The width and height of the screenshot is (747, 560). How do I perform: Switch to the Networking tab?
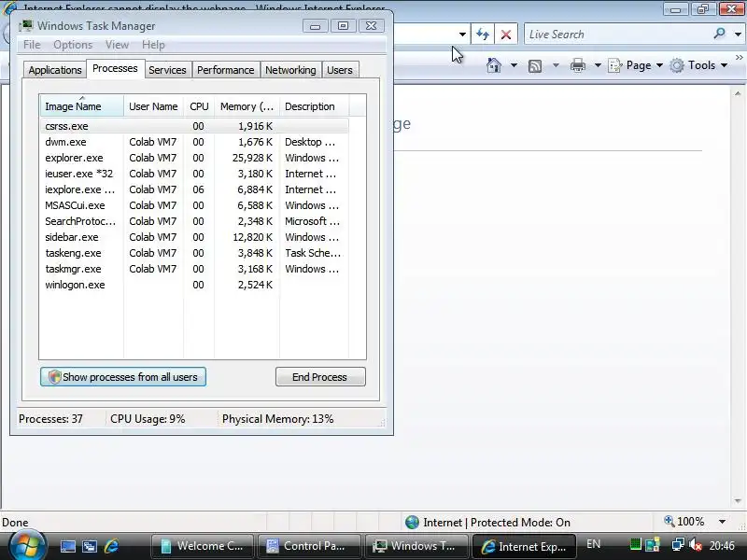point(290,70)
